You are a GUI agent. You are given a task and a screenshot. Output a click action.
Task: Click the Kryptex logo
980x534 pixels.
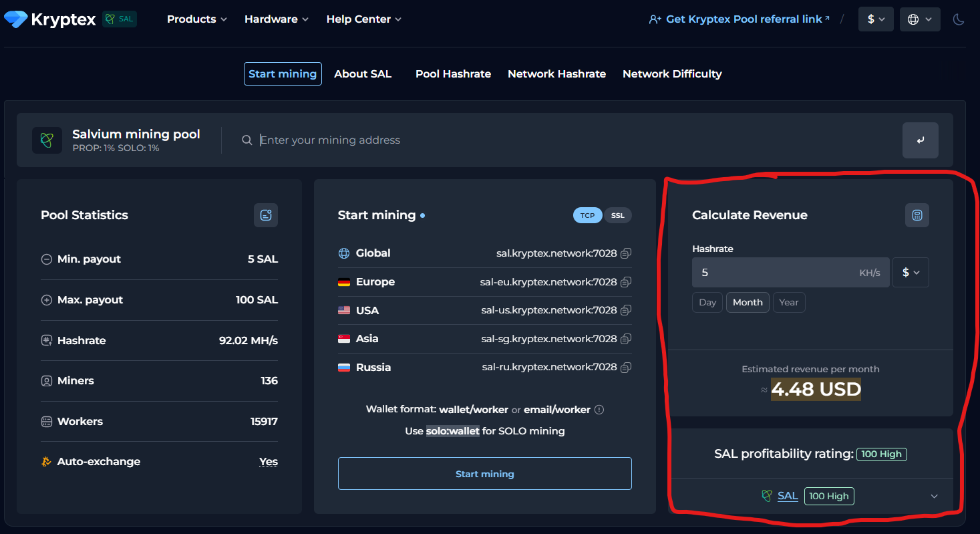(49, 19)
